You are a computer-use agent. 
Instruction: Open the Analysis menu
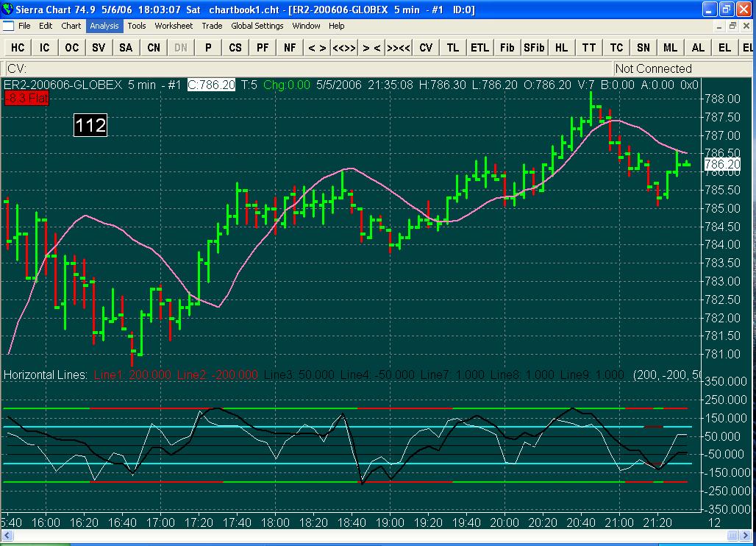pyautogui.click(x=104, y=26)
